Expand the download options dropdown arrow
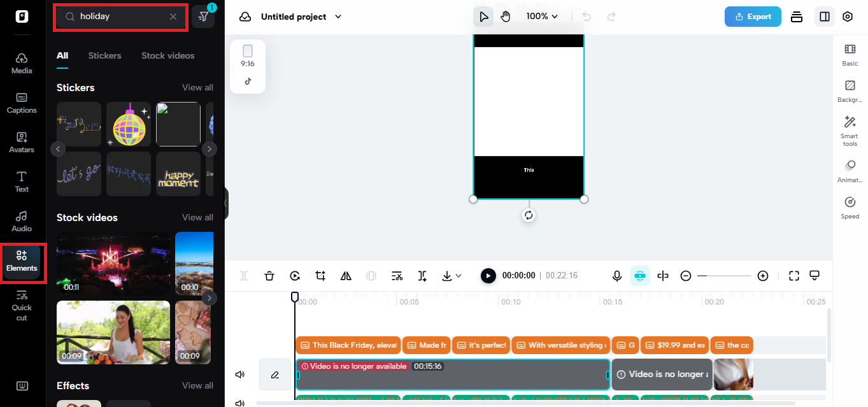This screenshot has width=868, height=407. (x=459, y=276)
